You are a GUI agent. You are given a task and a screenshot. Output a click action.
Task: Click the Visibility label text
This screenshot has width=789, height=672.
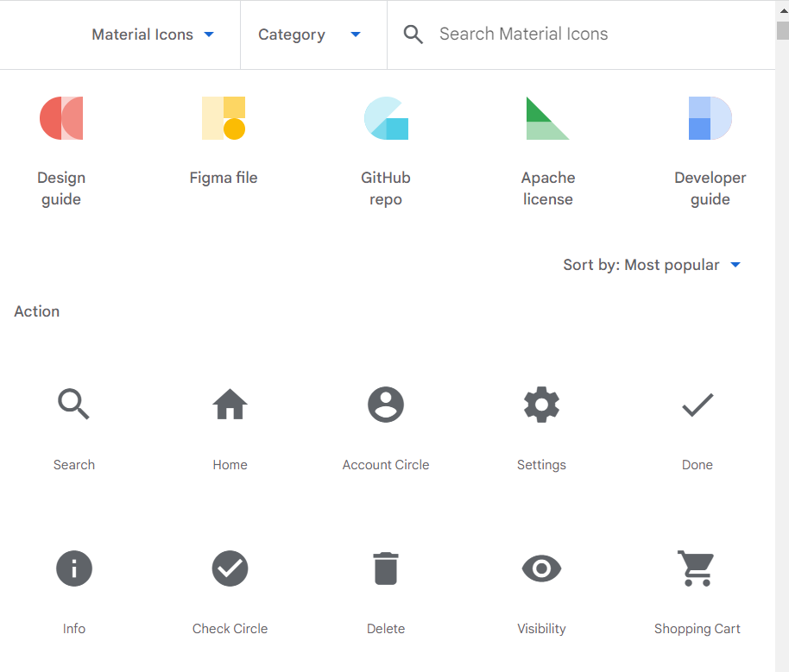pos(541,629)
